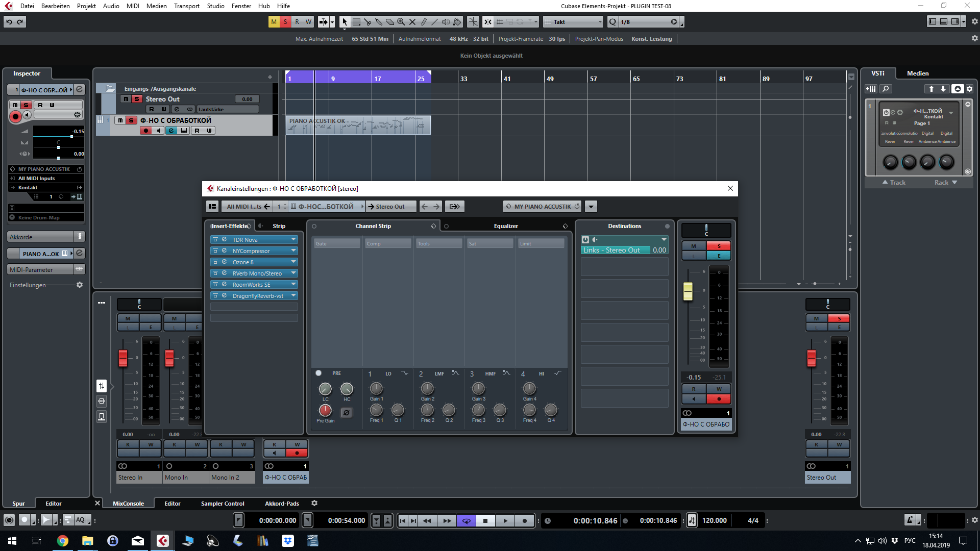
Task: Open Ozone 8 insert slot dropdown arrow
Action: tap(293, 262)
